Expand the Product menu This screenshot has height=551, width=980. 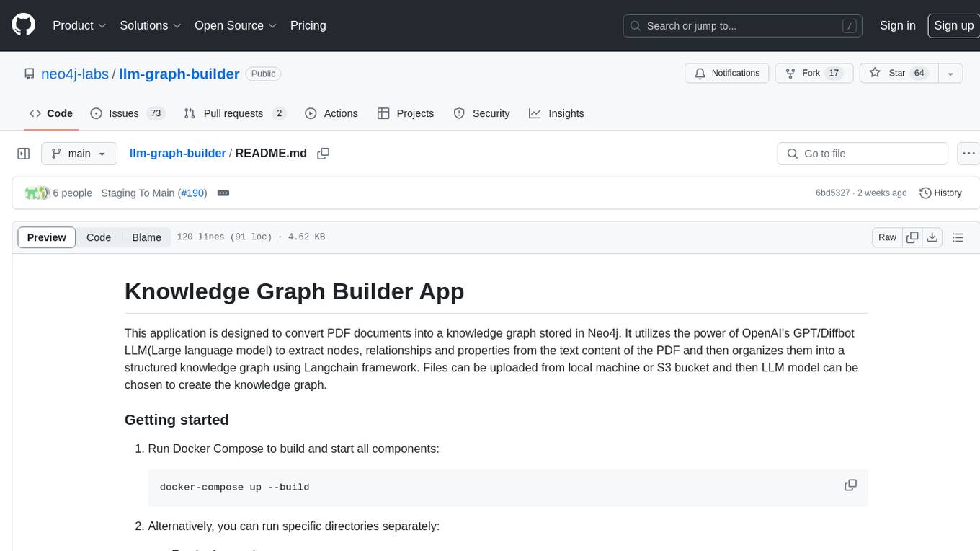[x=79, y=25]
